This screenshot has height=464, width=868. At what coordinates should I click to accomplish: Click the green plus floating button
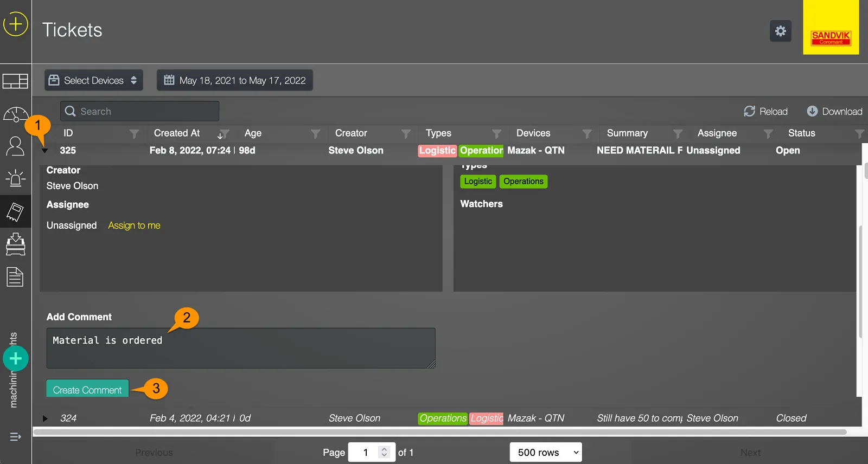pyautogui.click(x=16, y=358)
